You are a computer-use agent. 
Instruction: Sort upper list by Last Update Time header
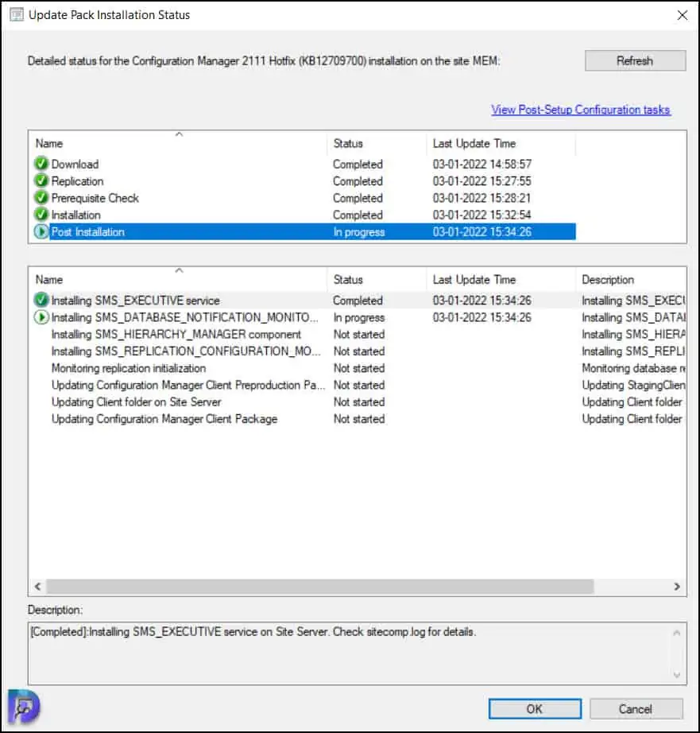point(501,143)
